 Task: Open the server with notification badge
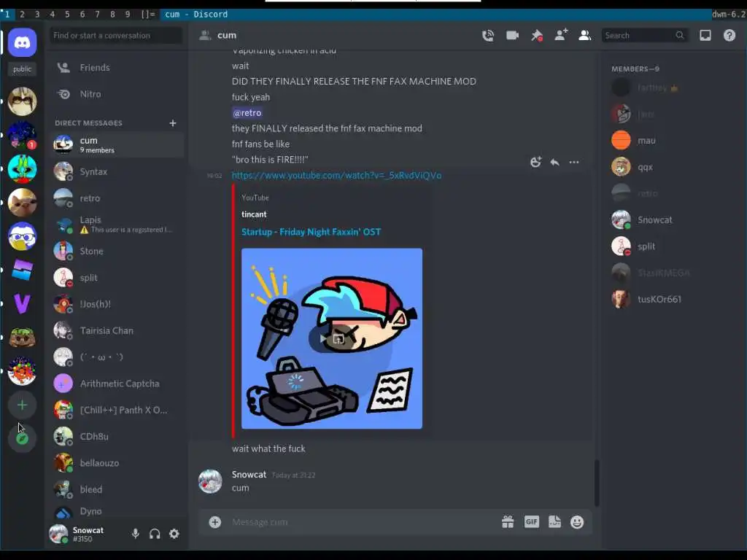point(22,135)
